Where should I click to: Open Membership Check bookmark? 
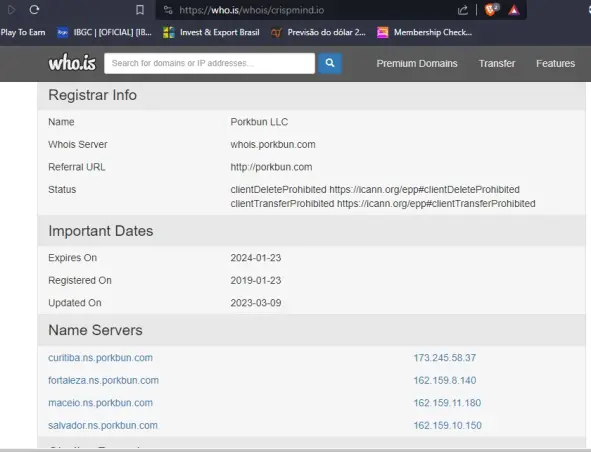[424, 32]
